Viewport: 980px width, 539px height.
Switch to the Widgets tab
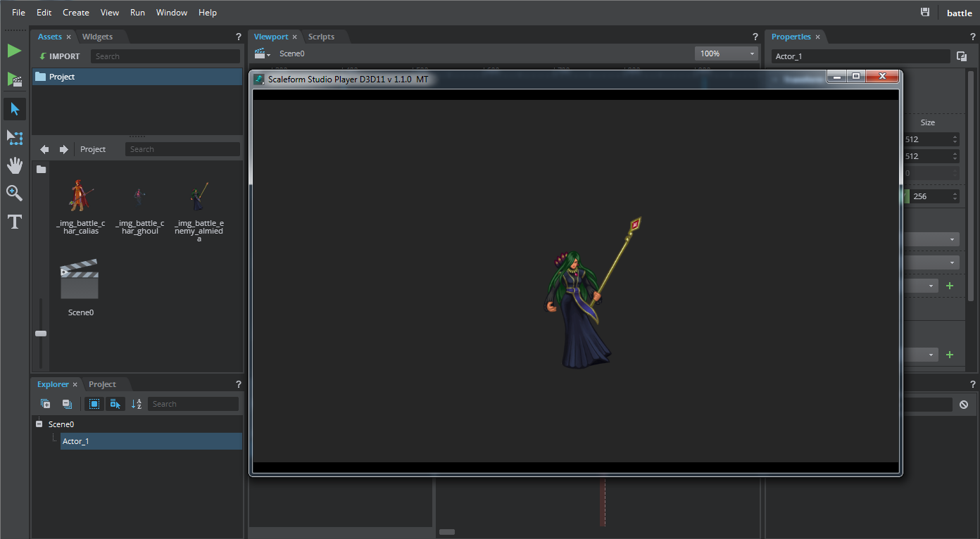97,37
